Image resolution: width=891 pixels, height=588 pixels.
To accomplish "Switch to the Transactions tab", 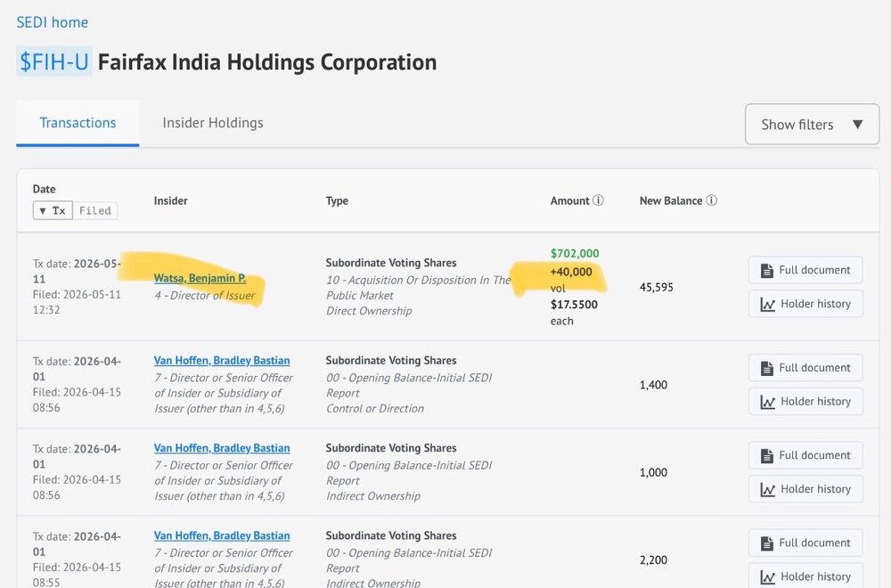I will click(x=78, y=123).
